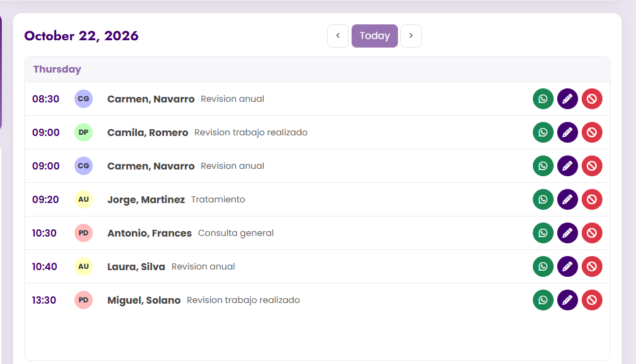This screenshot has width=636, height=364.
Task: Click the "Tratamiento" appointment reason
Action: click(219, 199)
